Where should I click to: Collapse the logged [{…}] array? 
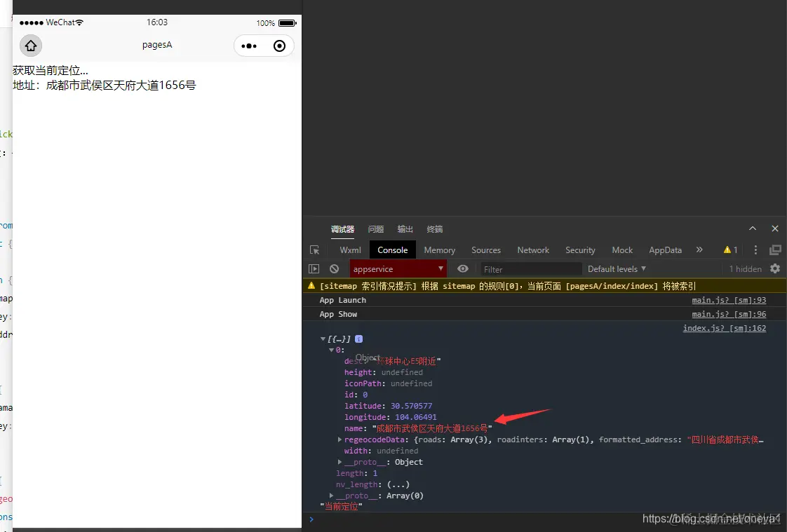click(323, 339)
